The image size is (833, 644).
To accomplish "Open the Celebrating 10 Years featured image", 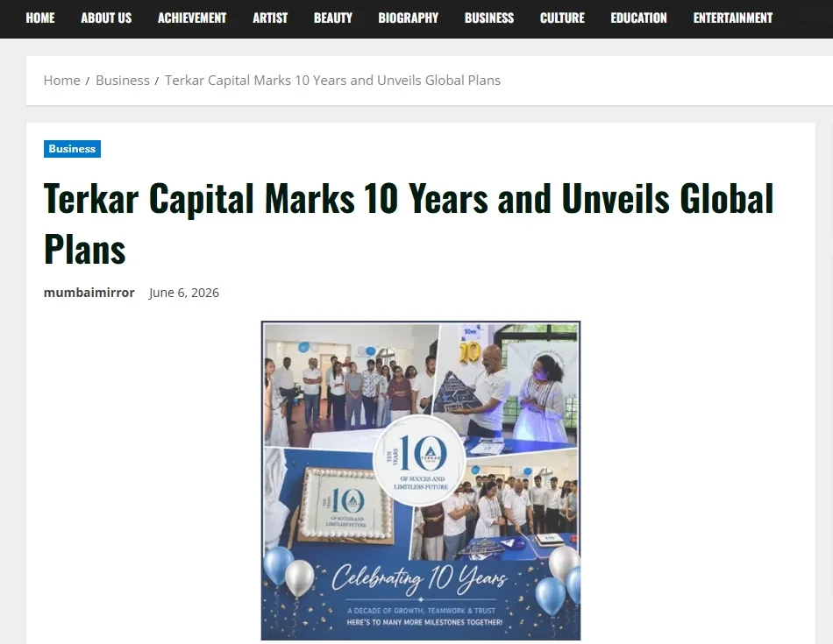I will coord(421,480).
